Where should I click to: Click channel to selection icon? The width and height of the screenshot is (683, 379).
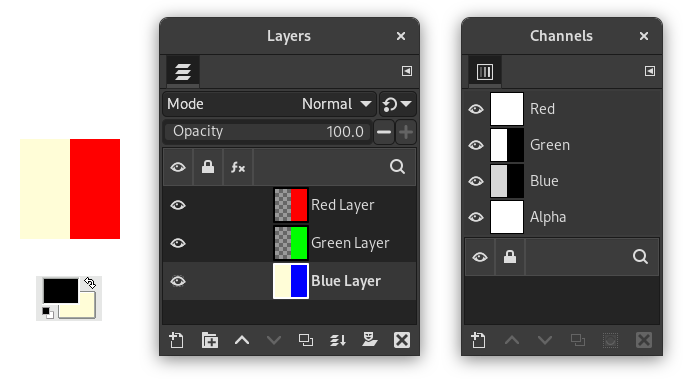coord(611,340)
